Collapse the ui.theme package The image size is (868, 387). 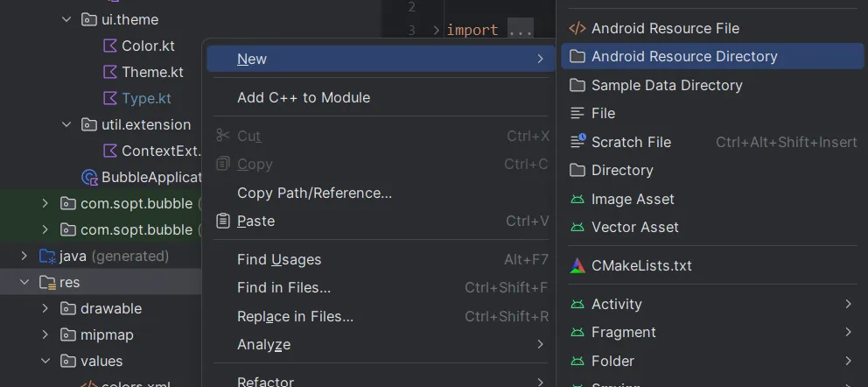pos(66,19)
